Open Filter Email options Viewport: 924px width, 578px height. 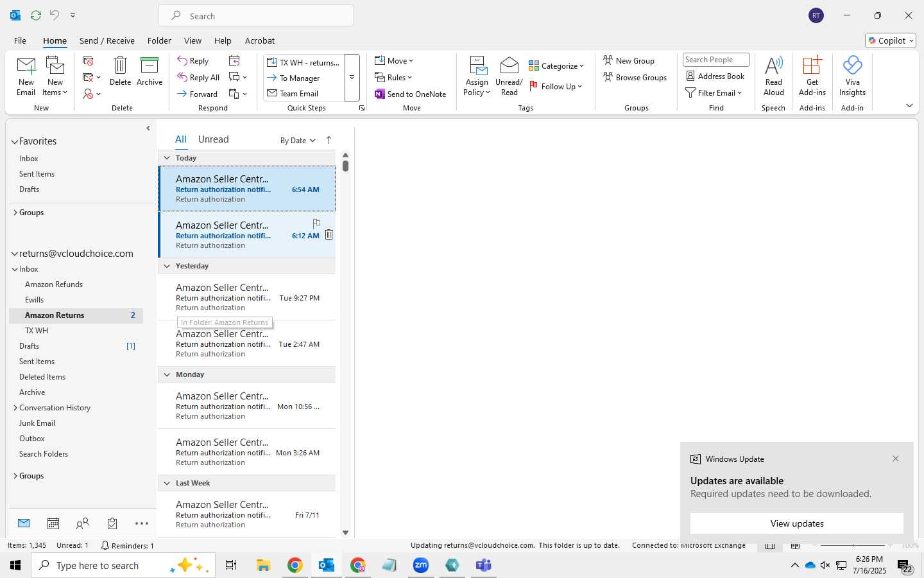tap(714, 93)
